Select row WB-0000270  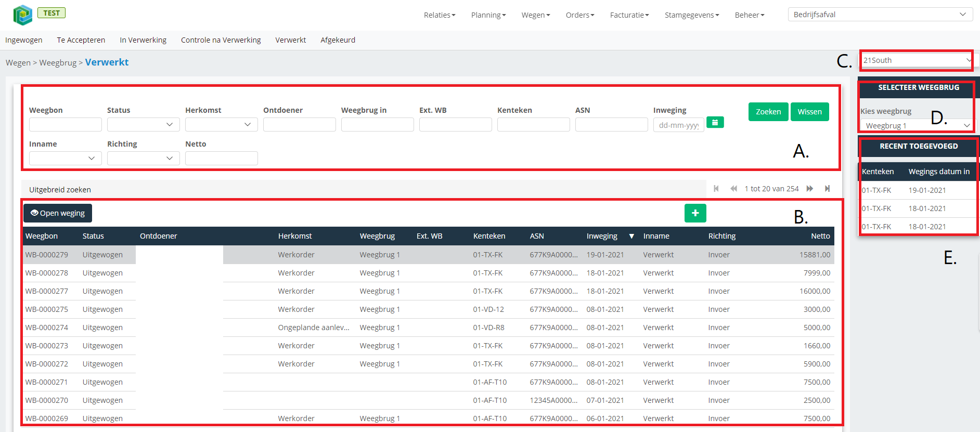429,400
